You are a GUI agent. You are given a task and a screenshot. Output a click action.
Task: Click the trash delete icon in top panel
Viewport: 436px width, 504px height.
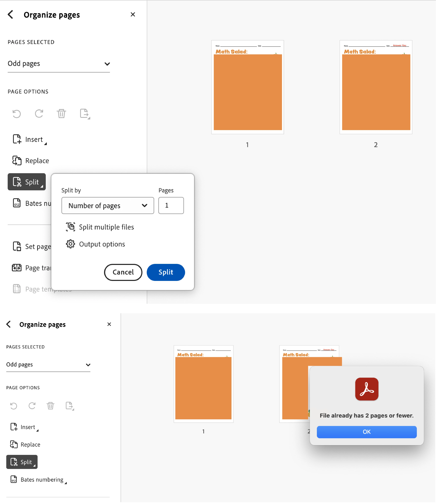[x=61, y=114]
